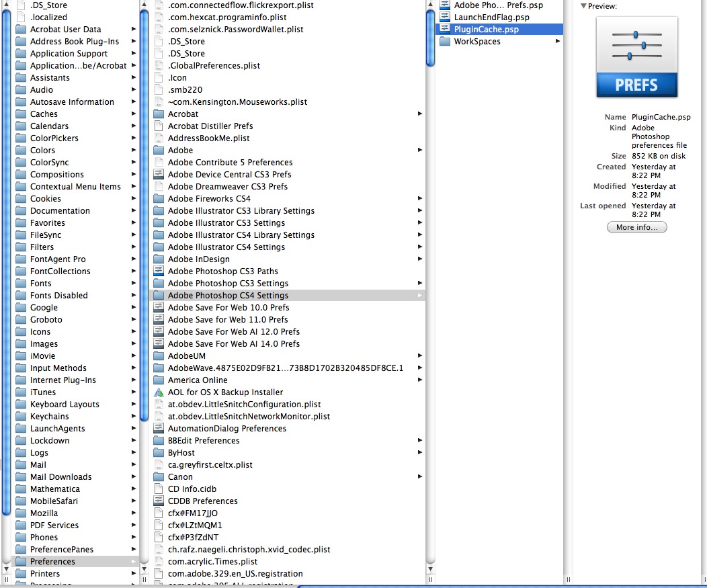Click the Adobe Photoshop CS3 Paths file icon

[159, 271]
